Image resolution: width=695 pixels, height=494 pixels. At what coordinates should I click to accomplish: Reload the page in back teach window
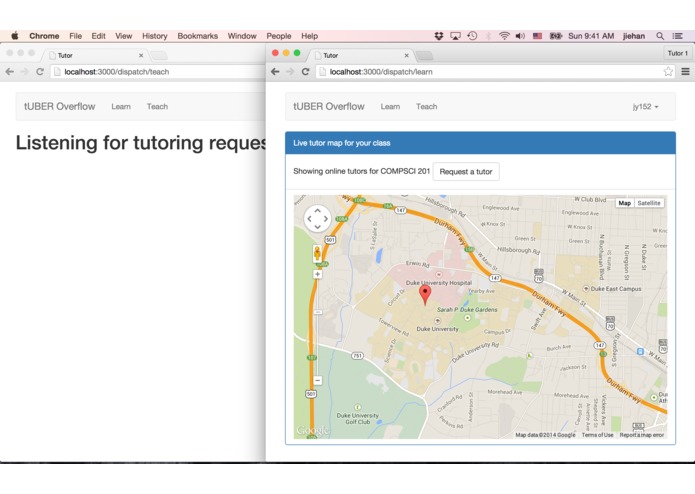40,71
